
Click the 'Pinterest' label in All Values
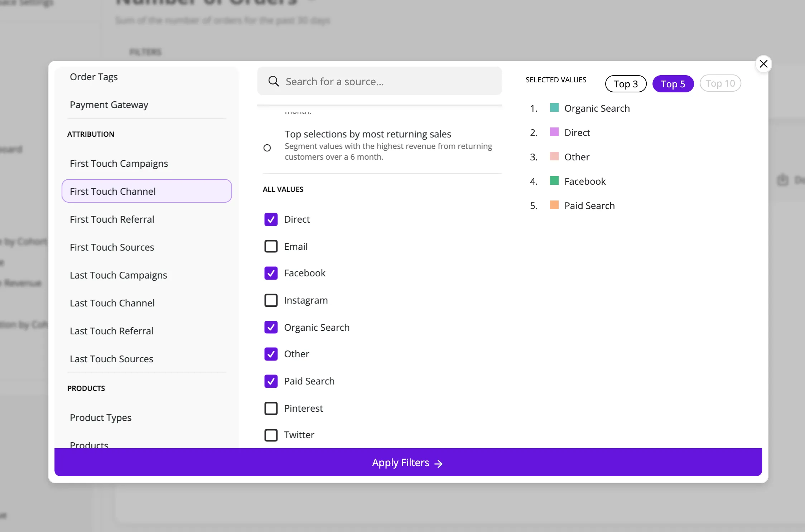303,408
